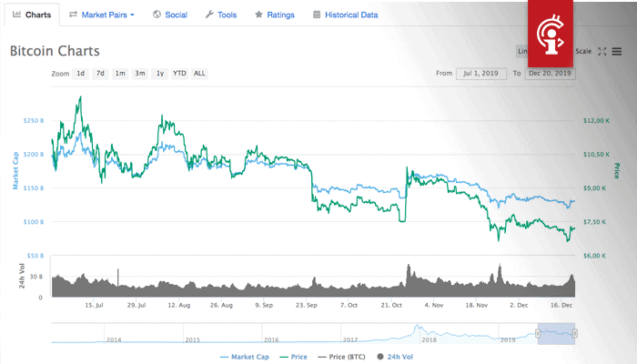Click the $250 B market cap axis label
The width and height of the screenshot is (637, 364).
coord(34,121)
